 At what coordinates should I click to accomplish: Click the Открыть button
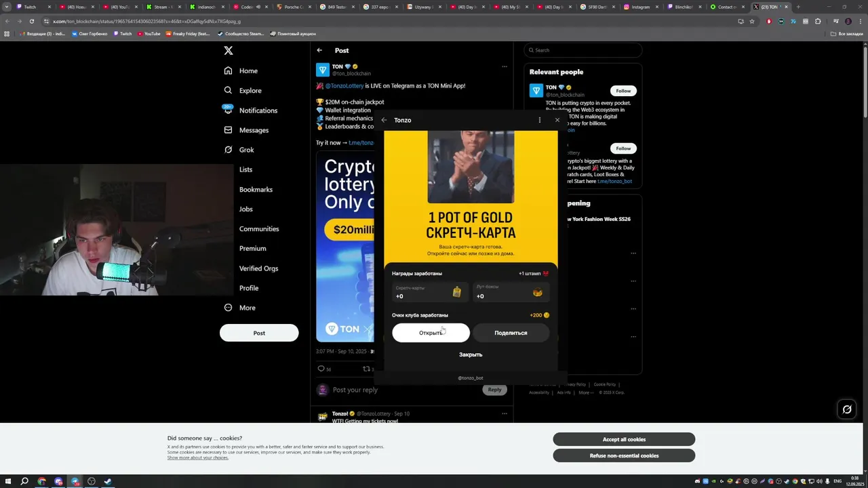431,333
